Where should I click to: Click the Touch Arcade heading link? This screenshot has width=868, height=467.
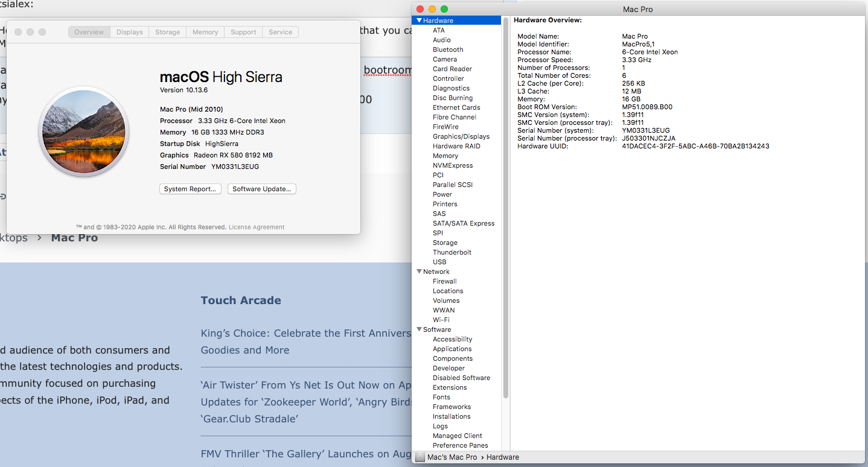241,300
